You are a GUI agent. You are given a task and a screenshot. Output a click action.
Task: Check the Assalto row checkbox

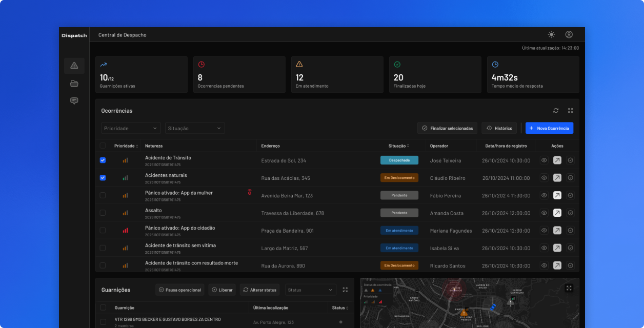pos(103,213)
